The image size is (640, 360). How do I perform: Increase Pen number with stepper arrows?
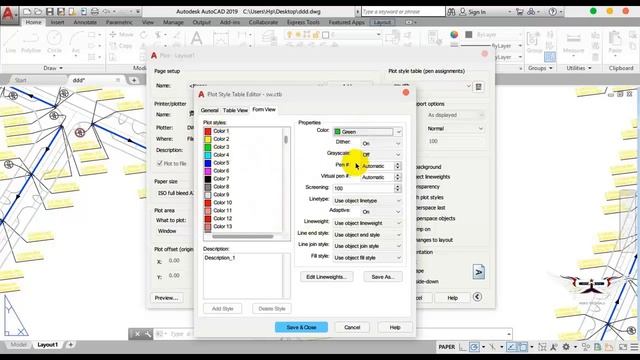398,164
